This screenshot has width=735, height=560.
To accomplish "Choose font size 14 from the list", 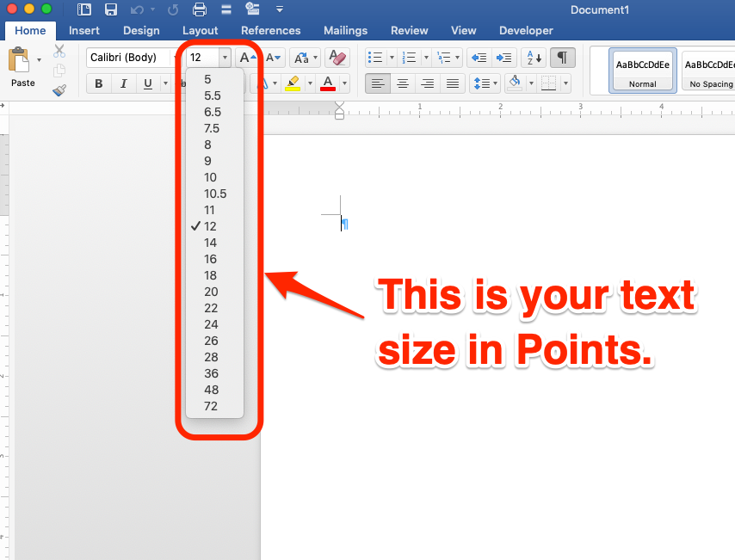I will pyautogui.click(x=209, y=243).
